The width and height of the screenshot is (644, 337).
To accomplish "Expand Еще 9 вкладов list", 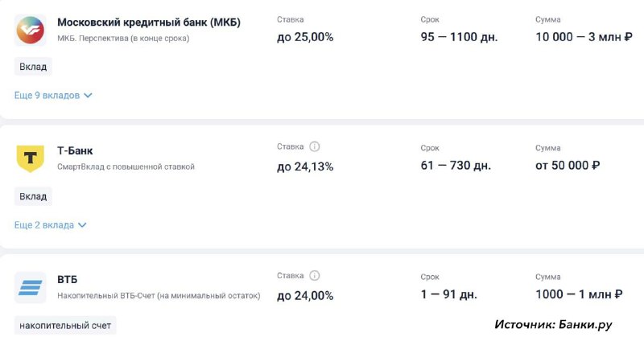I will click(x=53, y=95).
